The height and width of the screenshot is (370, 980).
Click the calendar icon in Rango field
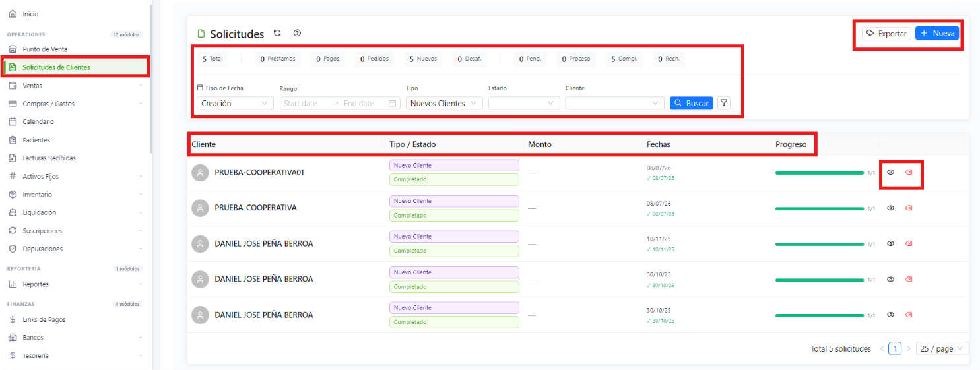point(392,103)
